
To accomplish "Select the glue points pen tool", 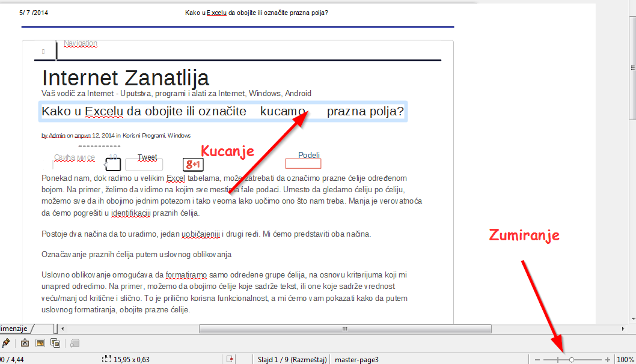I will point(5,343).
